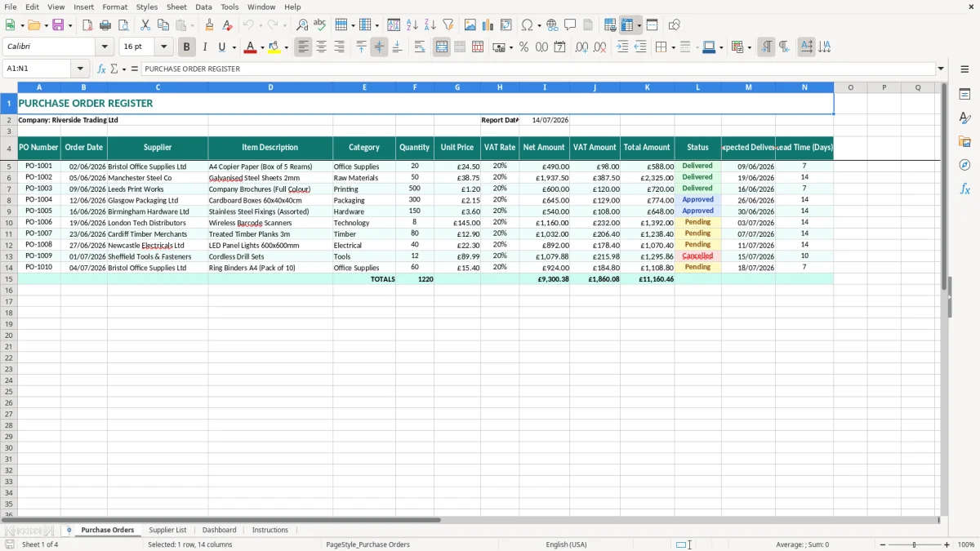The image size is (980, 551).
Task: Click the Clear Direct Formatting icon
Action: coord(227,25)
